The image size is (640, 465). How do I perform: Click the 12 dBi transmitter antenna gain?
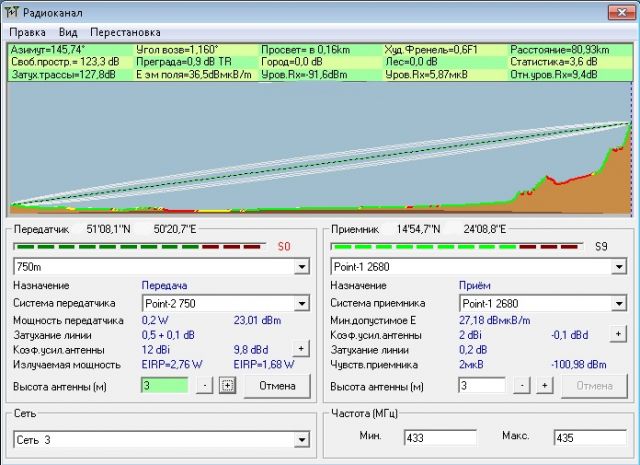(156, 350)
